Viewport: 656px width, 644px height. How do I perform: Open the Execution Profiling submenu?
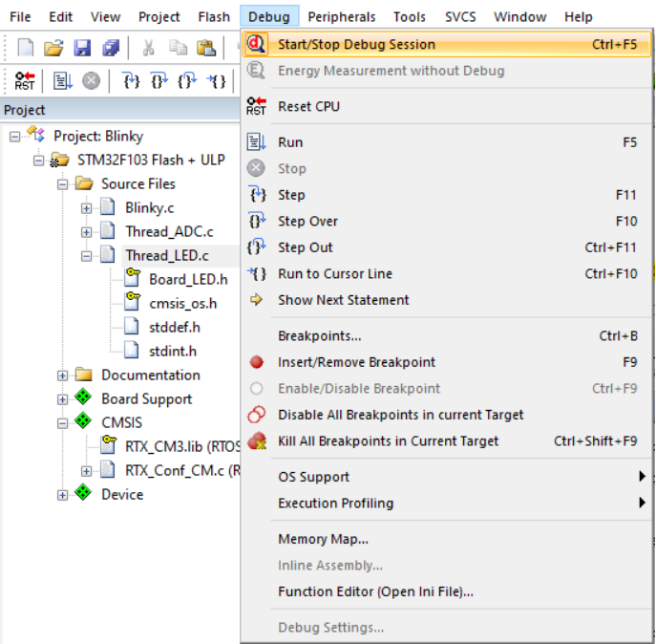[x=335, y=503]
